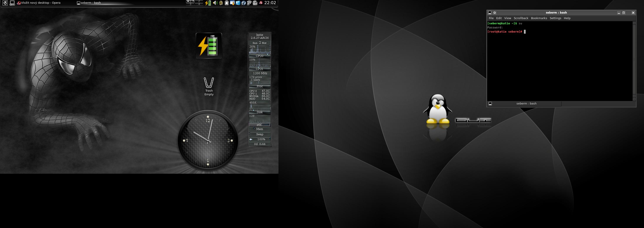Screen dimensions: 644x228
Task: Minimize the Konsole window
Action: click(x=619, y=13)
